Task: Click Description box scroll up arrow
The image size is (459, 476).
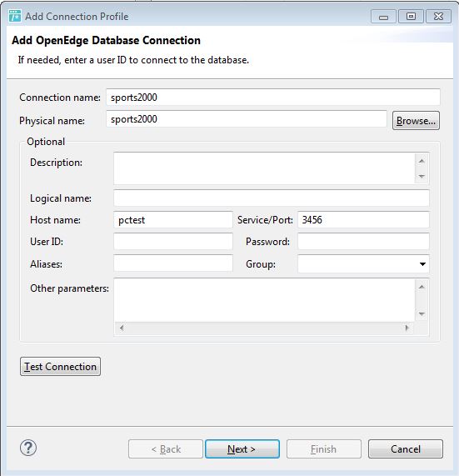Action: (x=422, y=161)
